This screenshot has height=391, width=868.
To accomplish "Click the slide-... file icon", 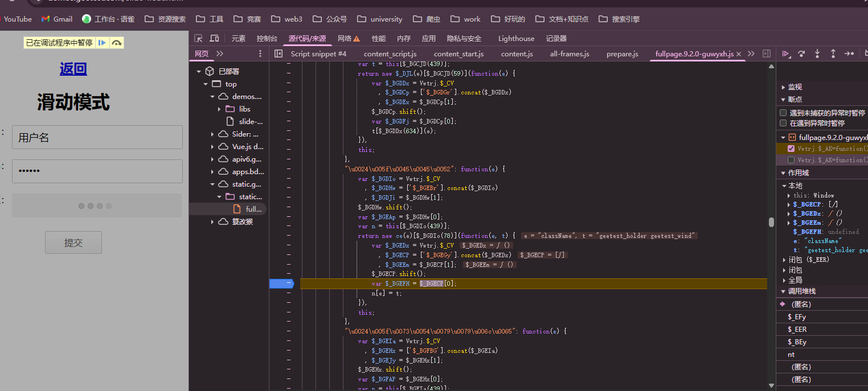I will tap(230, 121).
